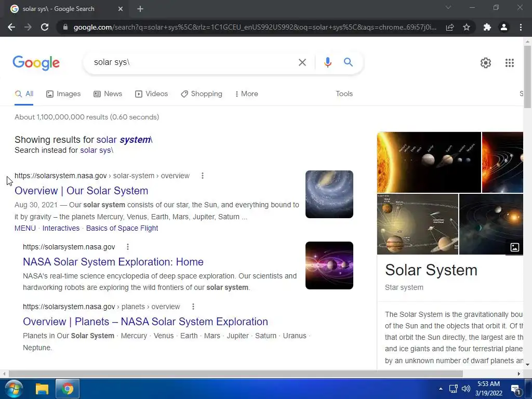
Task: Open the MENU sitelink
Action: [25, 229]
